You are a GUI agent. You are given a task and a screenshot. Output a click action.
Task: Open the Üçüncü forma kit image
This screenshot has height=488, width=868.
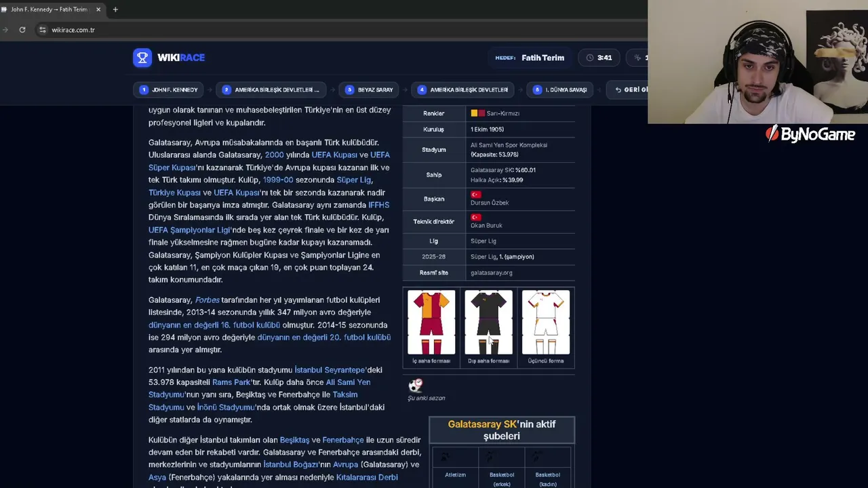(546, 323)
